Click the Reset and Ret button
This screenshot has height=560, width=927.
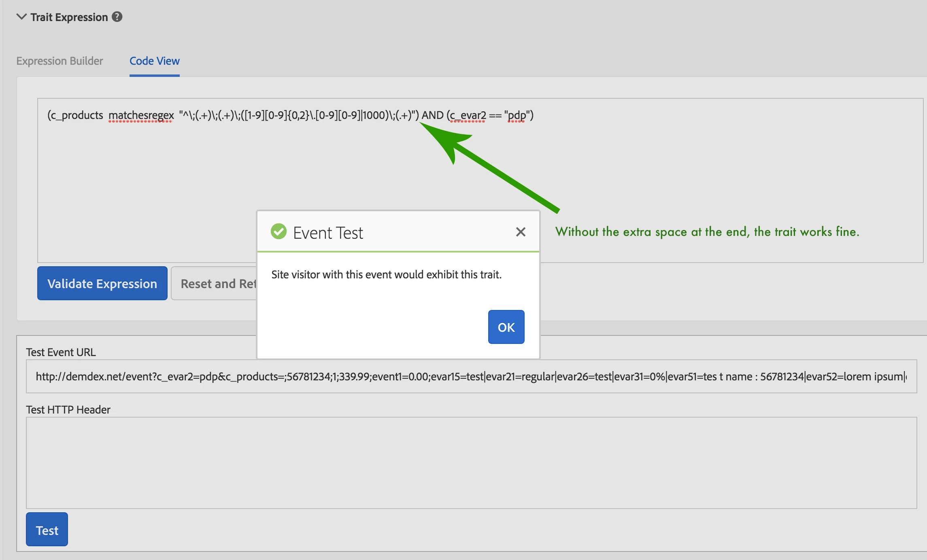pos(215,283)
